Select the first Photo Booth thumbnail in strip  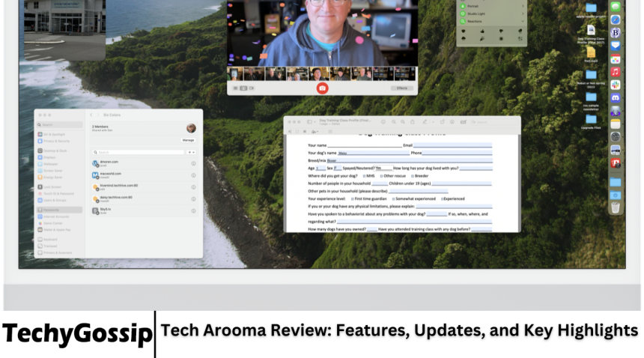click(234, 74)
